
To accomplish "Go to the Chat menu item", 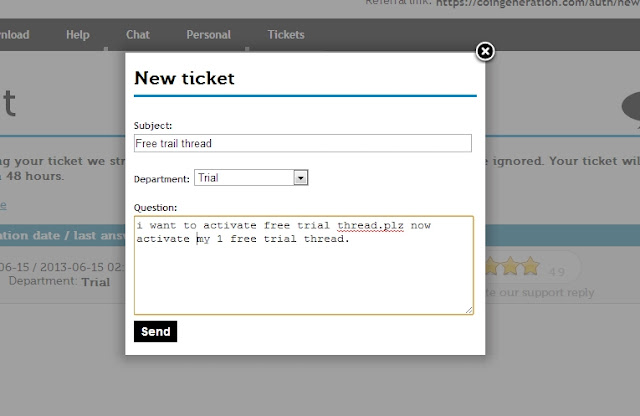I will click(138, 35).
